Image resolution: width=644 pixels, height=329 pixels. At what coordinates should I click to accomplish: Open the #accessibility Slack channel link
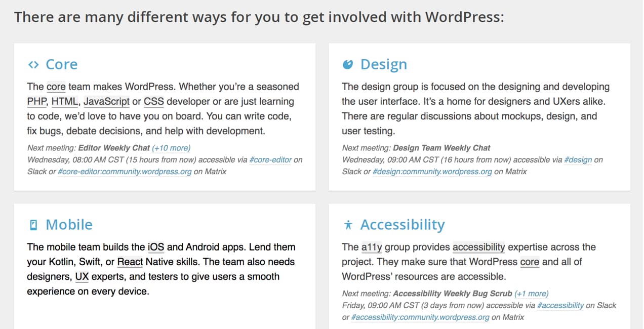click(x=560, y=305)
